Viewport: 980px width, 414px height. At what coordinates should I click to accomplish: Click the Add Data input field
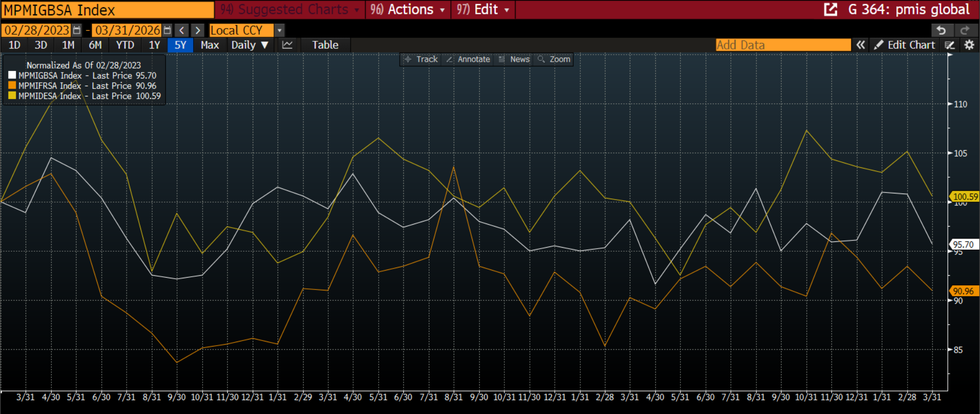click(782, 45)
